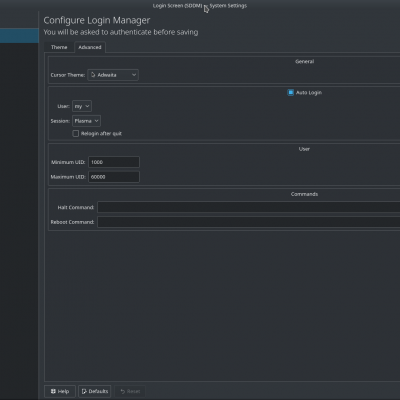
Task: Focus the Minimum UID field
Action: 114,162
